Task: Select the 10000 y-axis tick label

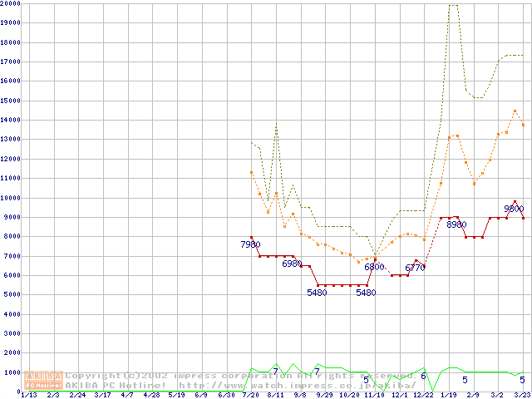Action: coord(11,198)
